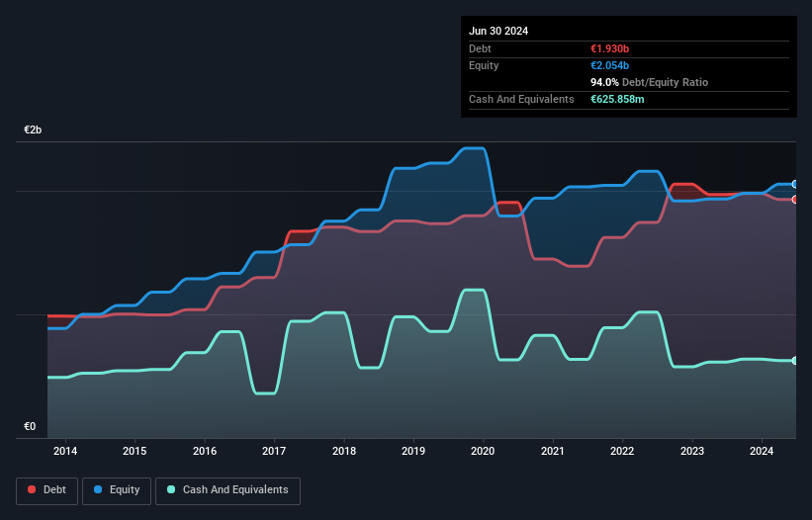Click the 94.0% Debt/Equity Ratio text
812x520 pixels.
click(x=649, y=82)
